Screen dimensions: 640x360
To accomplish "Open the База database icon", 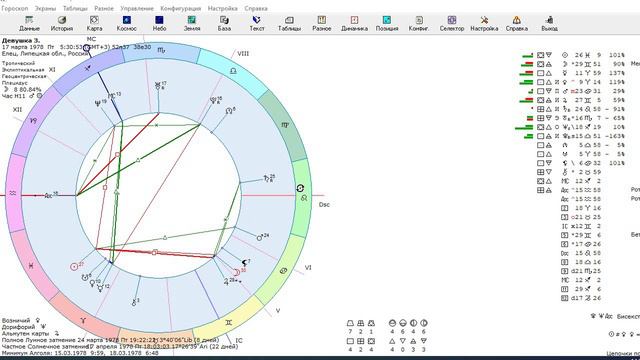I will [x=224, y=24].
